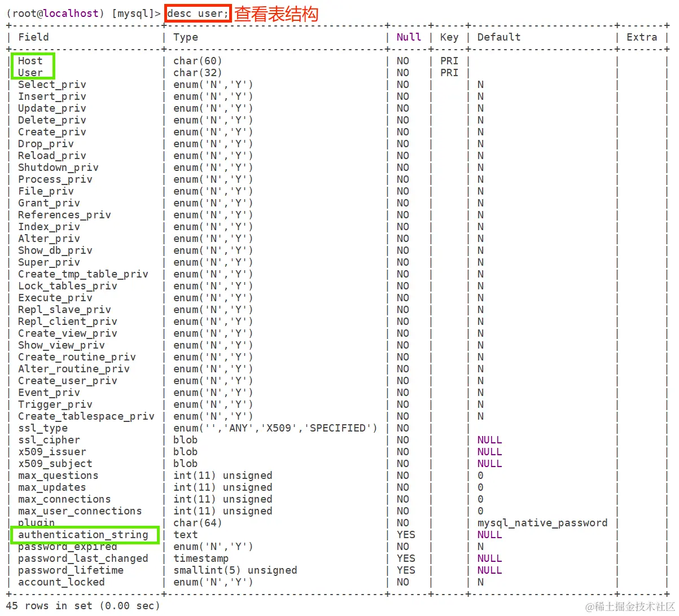Click the 'Update_priv' field

52,108
